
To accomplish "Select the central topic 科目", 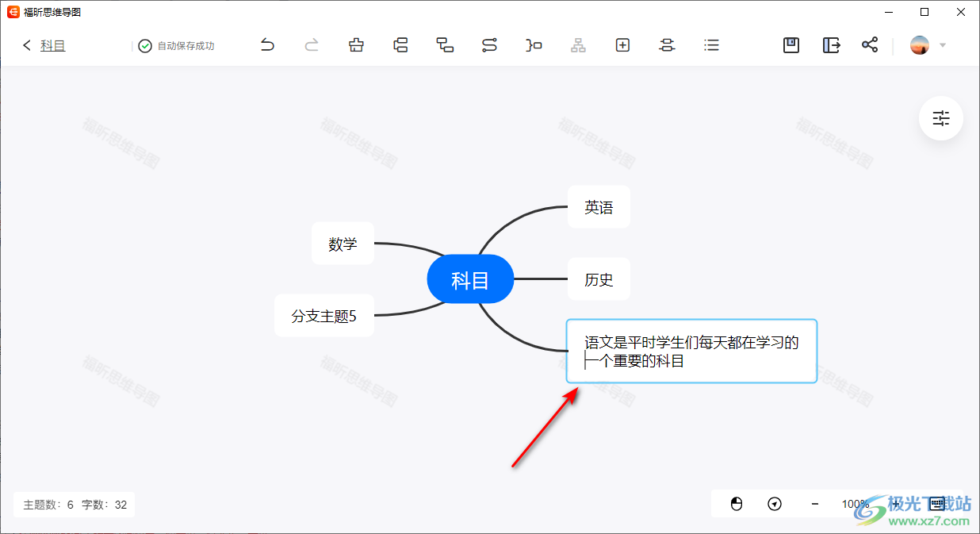I will pos(470,279).
